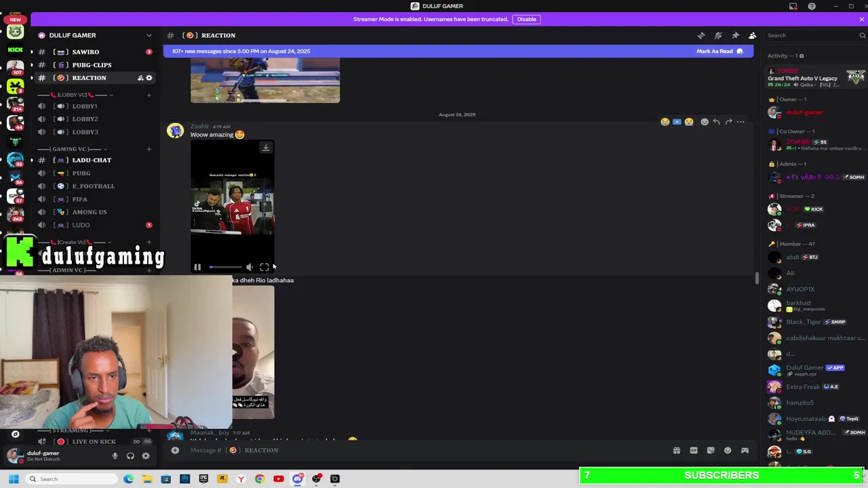The image size is (868, 488).
Task: View ZOMBIE Grand Theft Auto activity card
Action: (x=816, y=78)
